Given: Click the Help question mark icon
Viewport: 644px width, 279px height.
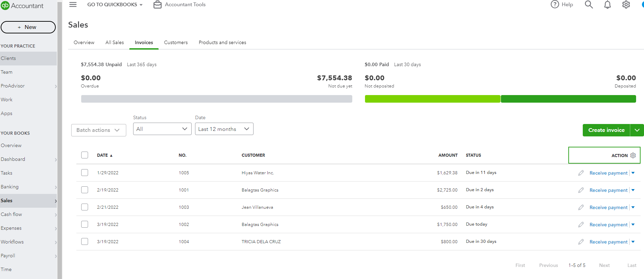Looking at the screenshot, I should click(555, 4).
